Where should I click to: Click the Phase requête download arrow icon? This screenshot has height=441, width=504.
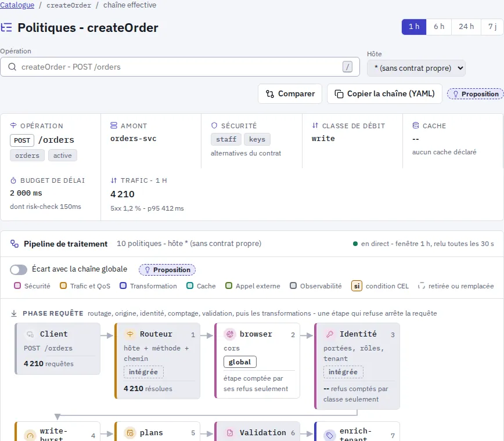[x=14, y=313]
